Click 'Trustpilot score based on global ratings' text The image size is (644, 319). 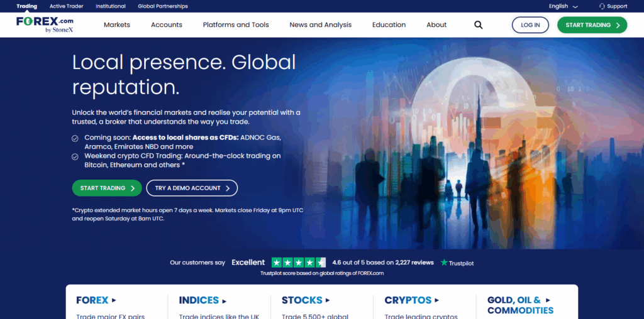[x=322, y=273]
